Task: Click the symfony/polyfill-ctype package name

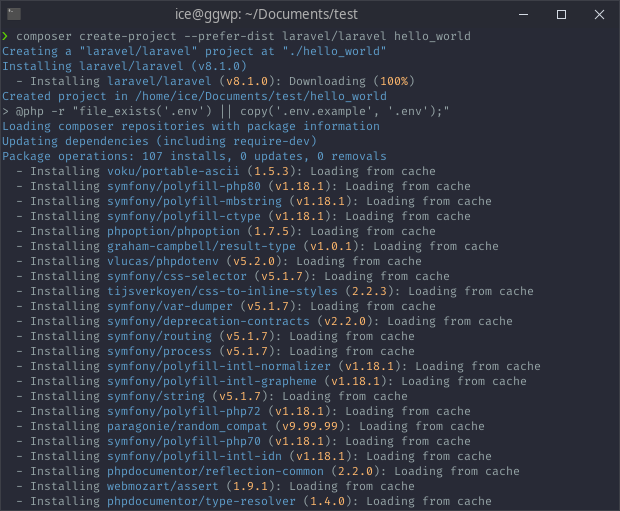Action: click(x=184, y=216)
